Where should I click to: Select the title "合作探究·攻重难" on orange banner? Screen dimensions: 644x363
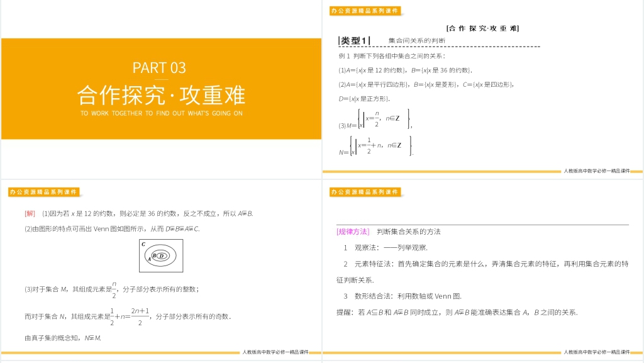tap(161, 95)
